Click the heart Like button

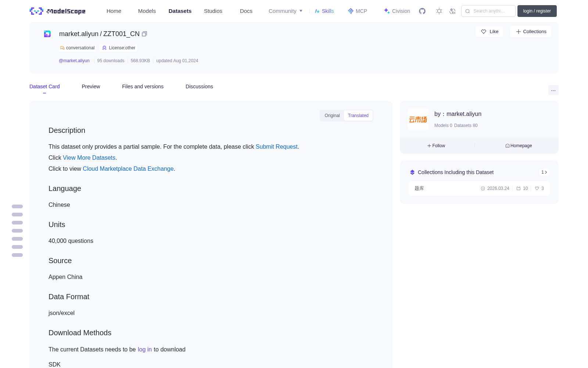(x=490, y=32)
